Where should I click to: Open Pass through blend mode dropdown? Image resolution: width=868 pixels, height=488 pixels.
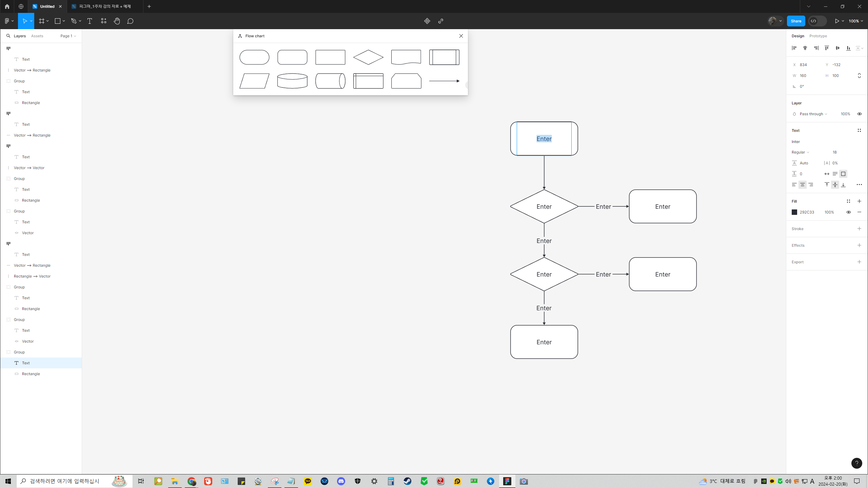coord(813,114)
